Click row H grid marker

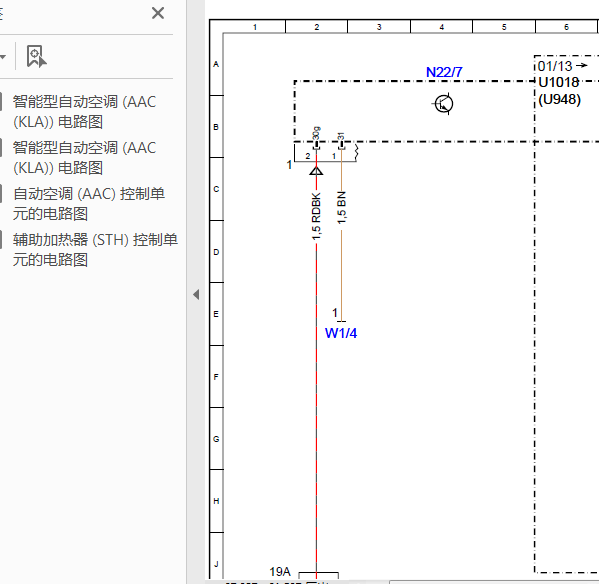click(x=216, y=501)
